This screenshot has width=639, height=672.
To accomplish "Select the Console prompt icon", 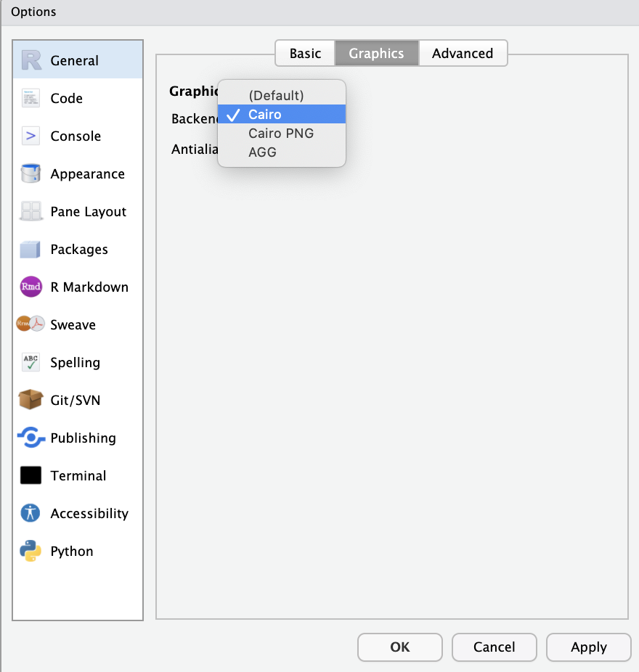I will tap(31, 136).
